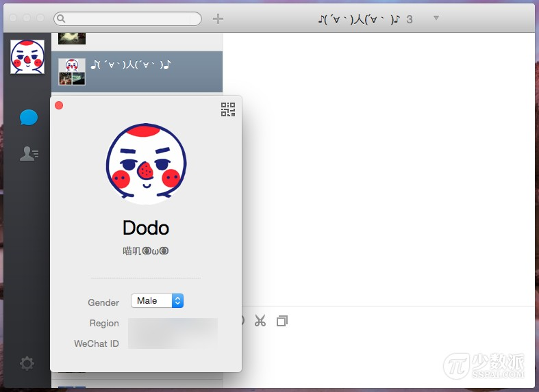This screenshot has width=539, height=392.
Task: Click the overlapping windows icon in chat toolbar
Action: 282,321
